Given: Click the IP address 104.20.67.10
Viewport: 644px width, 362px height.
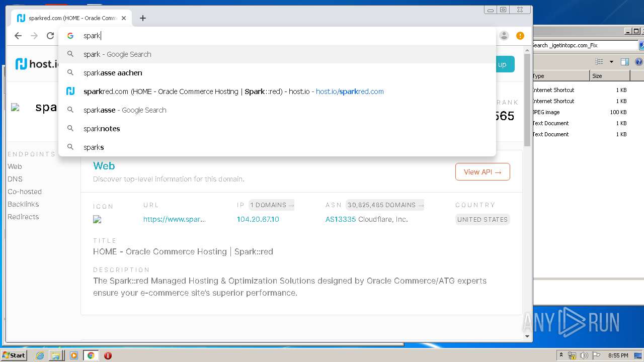Looking at the screenshot, I should [258, 219].
